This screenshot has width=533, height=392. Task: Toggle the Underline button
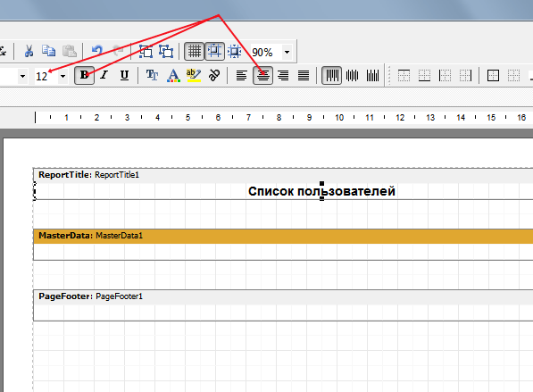[x=124, y=75]
